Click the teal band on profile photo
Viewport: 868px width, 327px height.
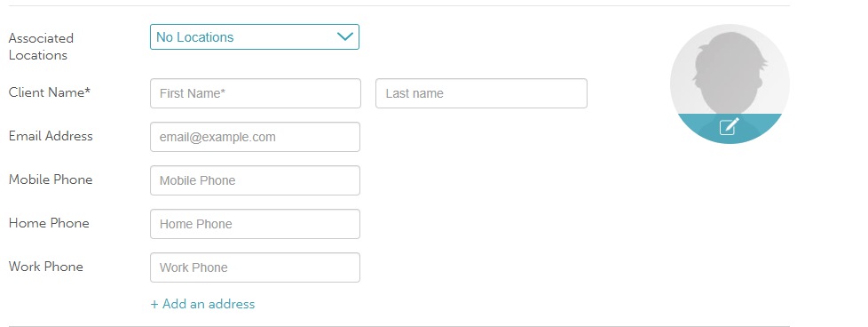pyautogui.click(x=730, y=129)
